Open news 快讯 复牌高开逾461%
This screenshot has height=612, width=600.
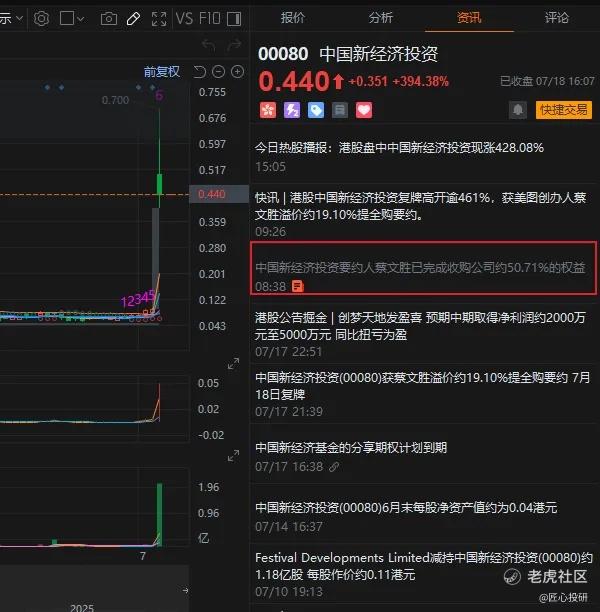tap(421, 206)
